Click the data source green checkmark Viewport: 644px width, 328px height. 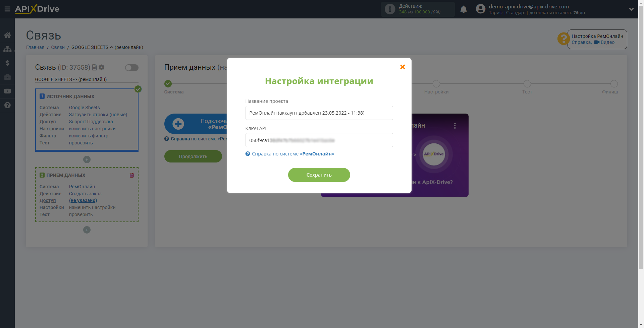(138, 89)
